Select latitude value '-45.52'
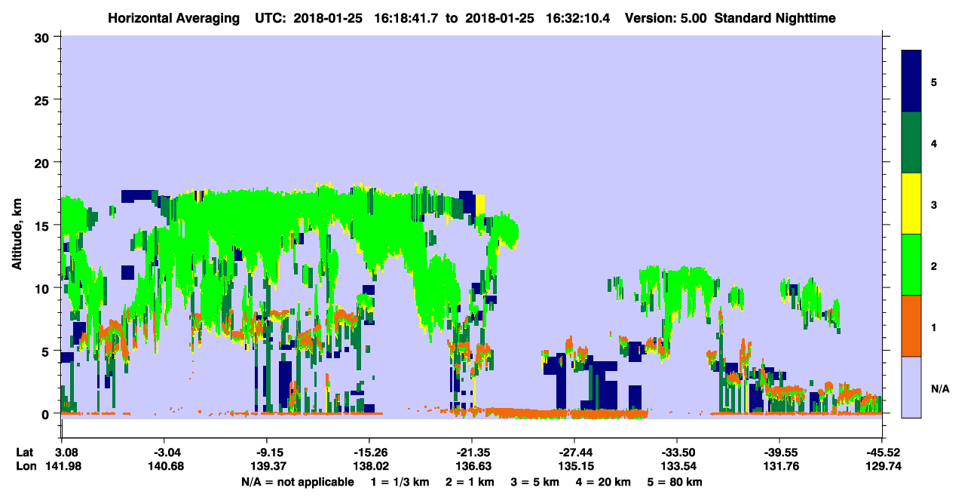This screenshot has height=503, width=980. click(x=881, y=452)
